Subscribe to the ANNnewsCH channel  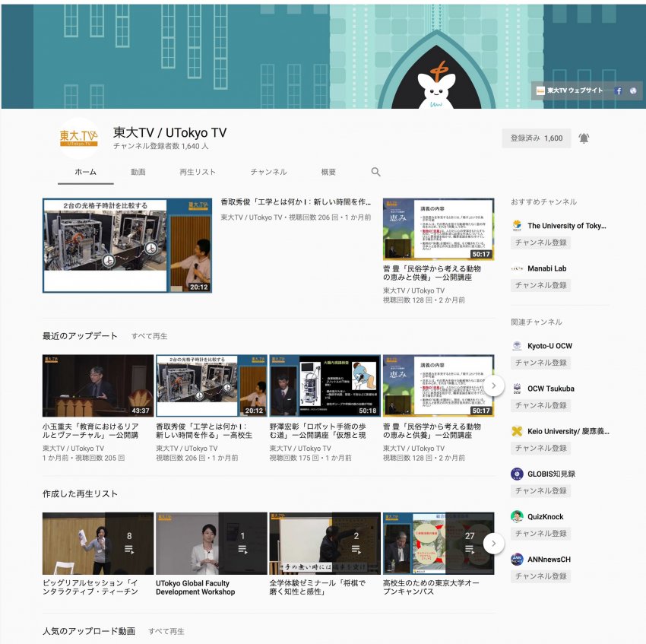[x=540, y=576]
